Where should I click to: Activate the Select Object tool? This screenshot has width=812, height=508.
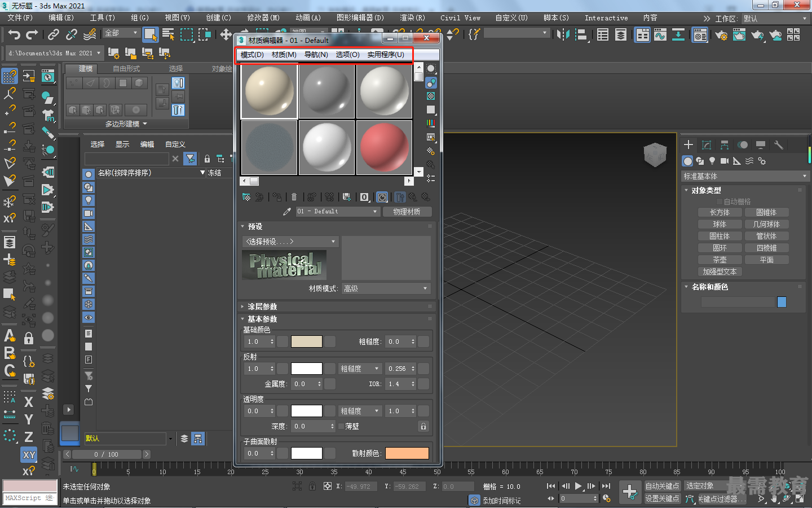[150, 35]
